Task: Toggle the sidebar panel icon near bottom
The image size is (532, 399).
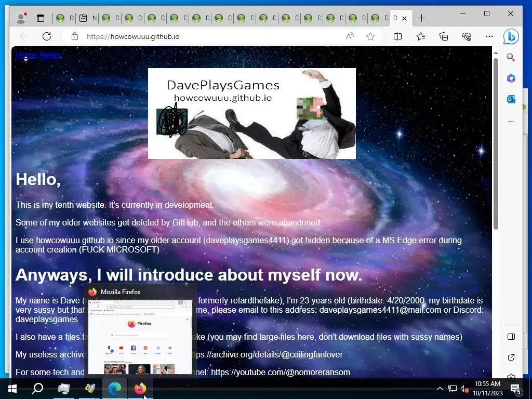Action: tap(511, 337)
